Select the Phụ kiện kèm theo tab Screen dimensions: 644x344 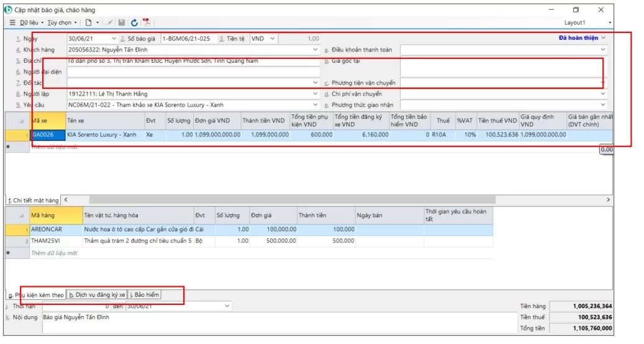point(36,295)
